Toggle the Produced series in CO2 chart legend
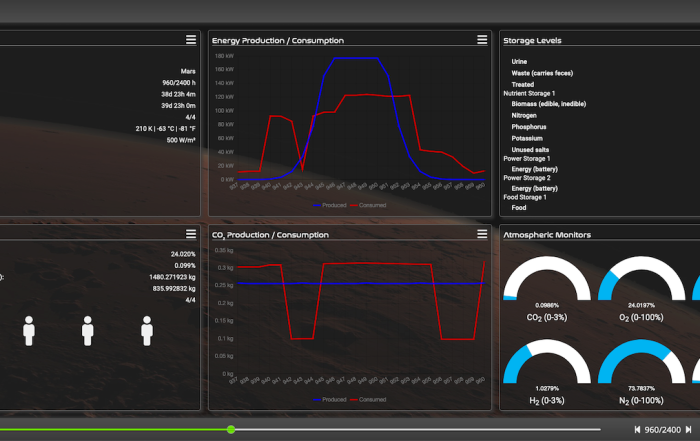The width and height of the screenshot is (700, 441). tap(333, 399)
